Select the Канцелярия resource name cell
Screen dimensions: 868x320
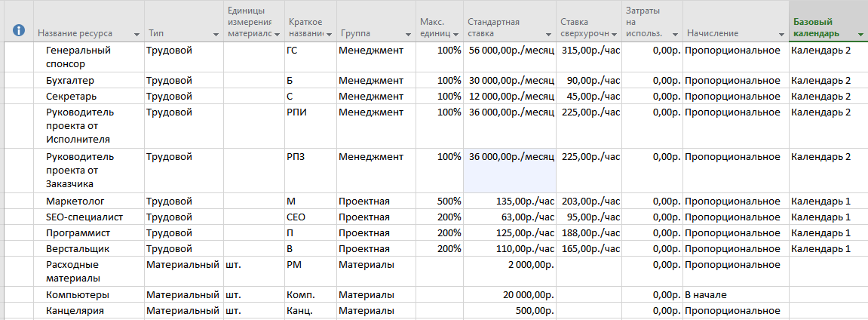(x=74, y=310)
